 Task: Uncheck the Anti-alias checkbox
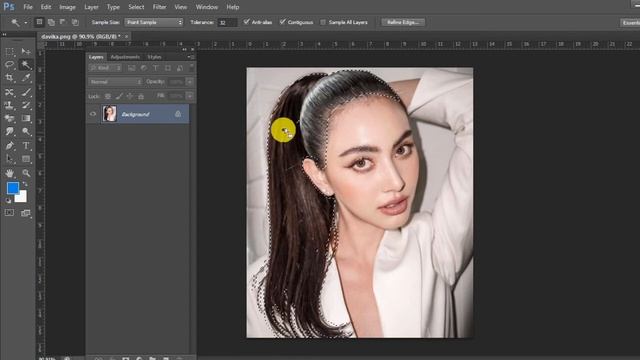[x=246, y=22]
